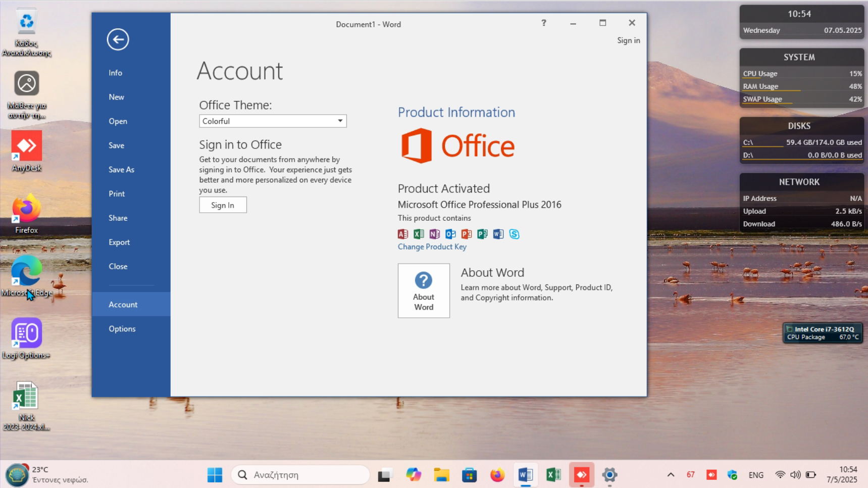
Task: Click the taskbar clock and date
Action: 842,475
